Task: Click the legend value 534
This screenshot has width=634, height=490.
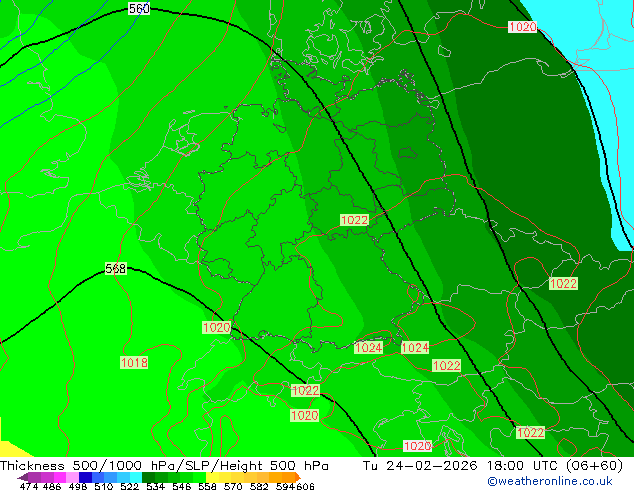Action: coord(155,486)
